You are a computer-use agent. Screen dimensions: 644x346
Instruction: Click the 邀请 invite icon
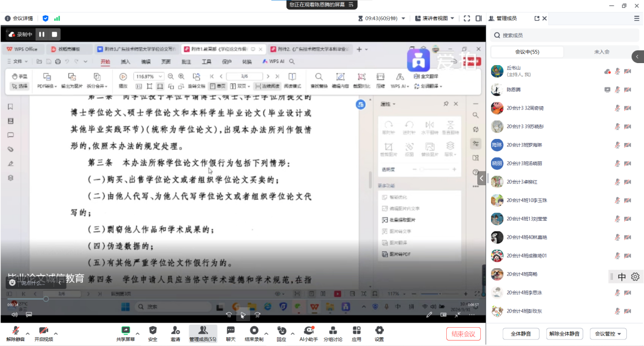click(x=175, y=333)
